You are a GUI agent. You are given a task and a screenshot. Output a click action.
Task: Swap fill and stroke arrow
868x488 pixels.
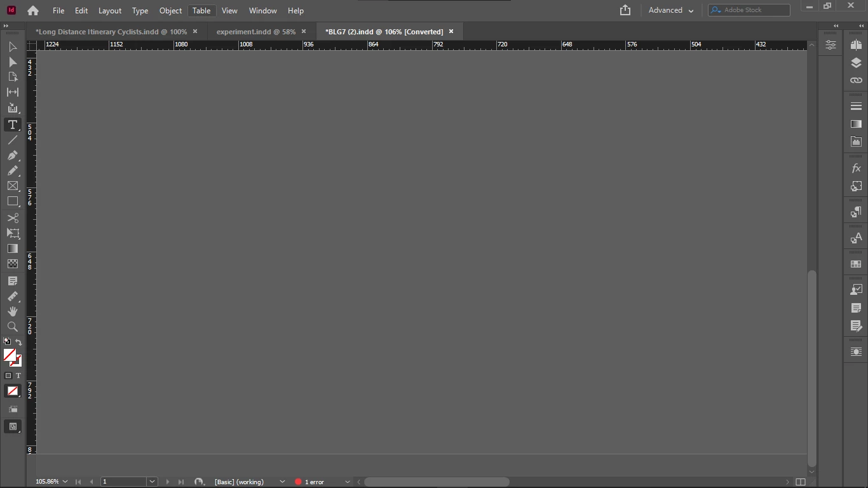[x=18, y=342]
